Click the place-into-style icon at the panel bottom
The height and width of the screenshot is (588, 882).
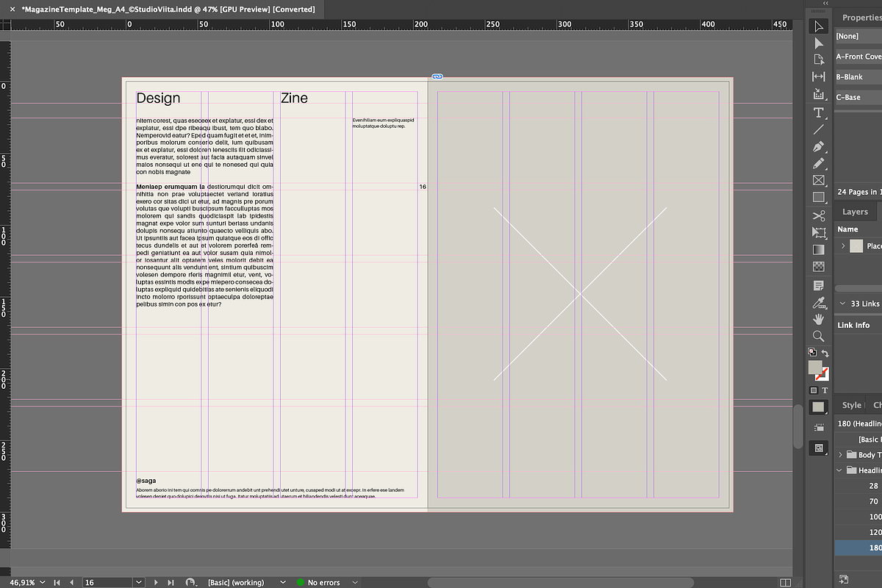pos(843,580)
